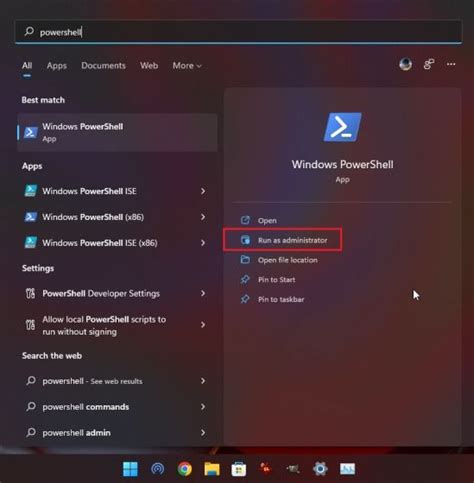Click the user profile avatar icon
Image resolution: width=474 pixels, height=483 pixels.
[406, 64]
